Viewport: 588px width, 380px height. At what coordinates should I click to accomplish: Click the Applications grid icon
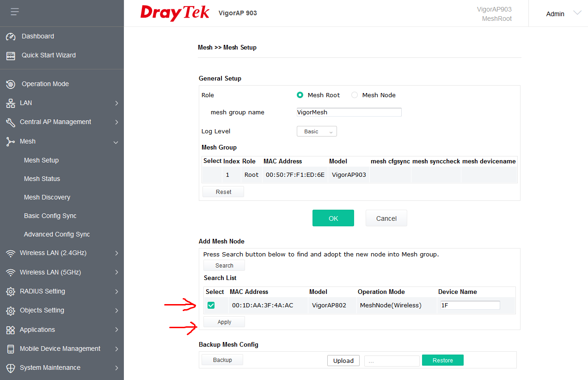[x=11, y=330]
